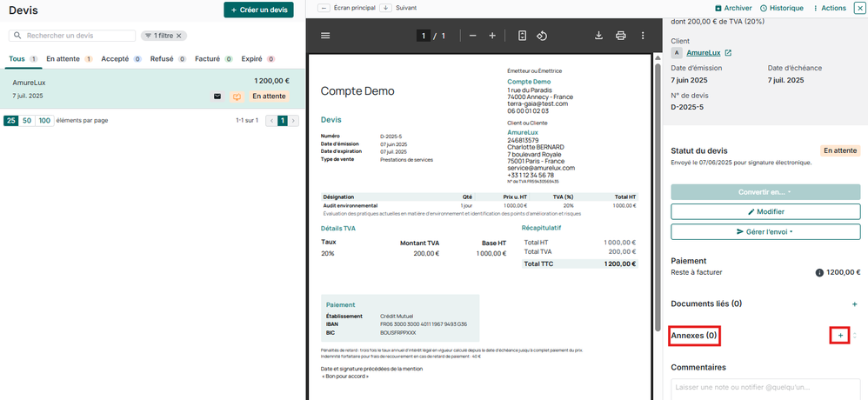This screenshot has height=400, width=868.
Task: Print the quote document
Action: point(621,36)
